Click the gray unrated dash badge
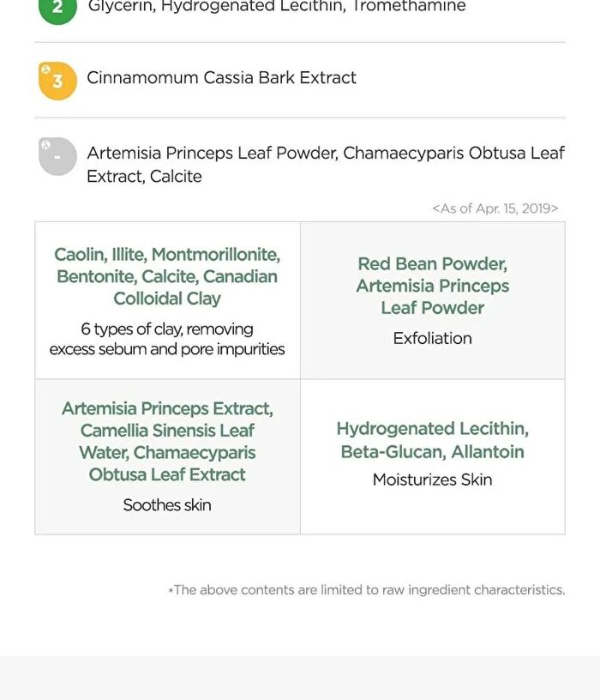This screenshot has width=600, height=700. coord(57,156)
